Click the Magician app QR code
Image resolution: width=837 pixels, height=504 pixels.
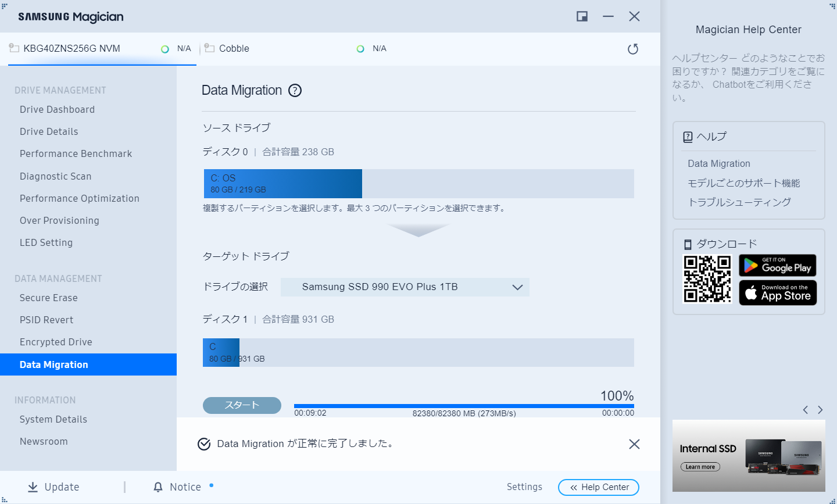(707, 279)
